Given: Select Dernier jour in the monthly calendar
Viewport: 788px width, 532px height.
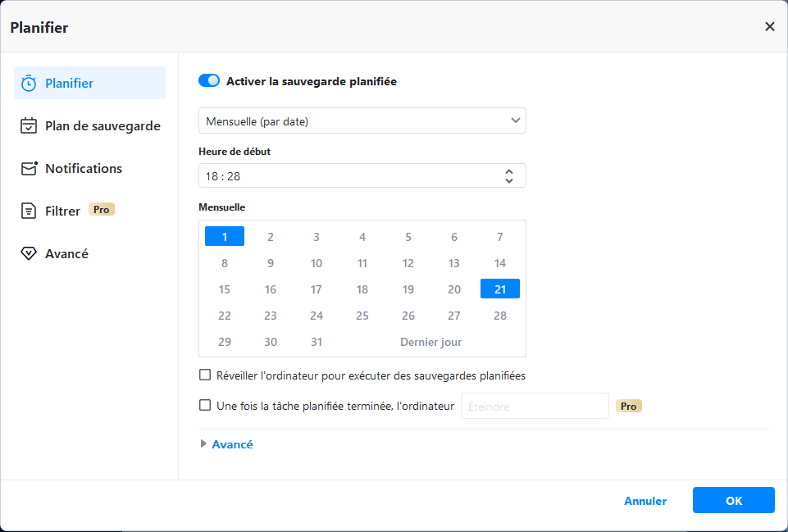Looking at the screenshot, I should point(430,342).
